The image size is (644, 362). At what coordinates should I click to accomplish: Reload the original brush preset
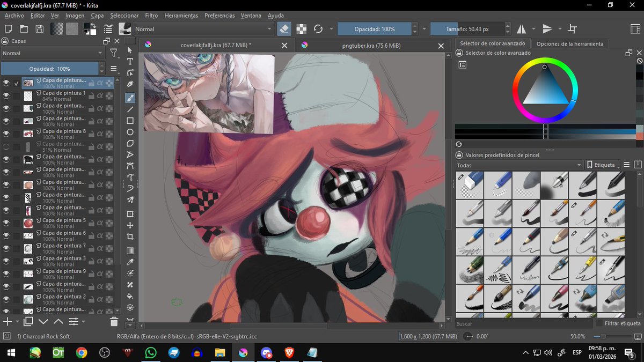click(x=318, y=29)
